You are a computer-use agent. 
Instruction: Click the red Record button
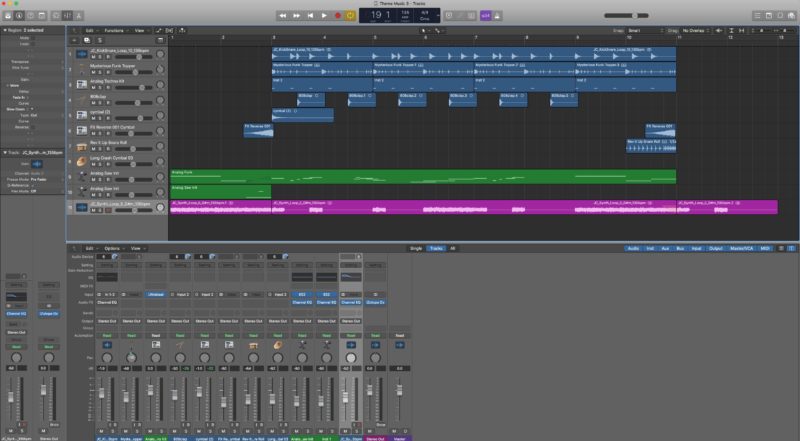337,16
